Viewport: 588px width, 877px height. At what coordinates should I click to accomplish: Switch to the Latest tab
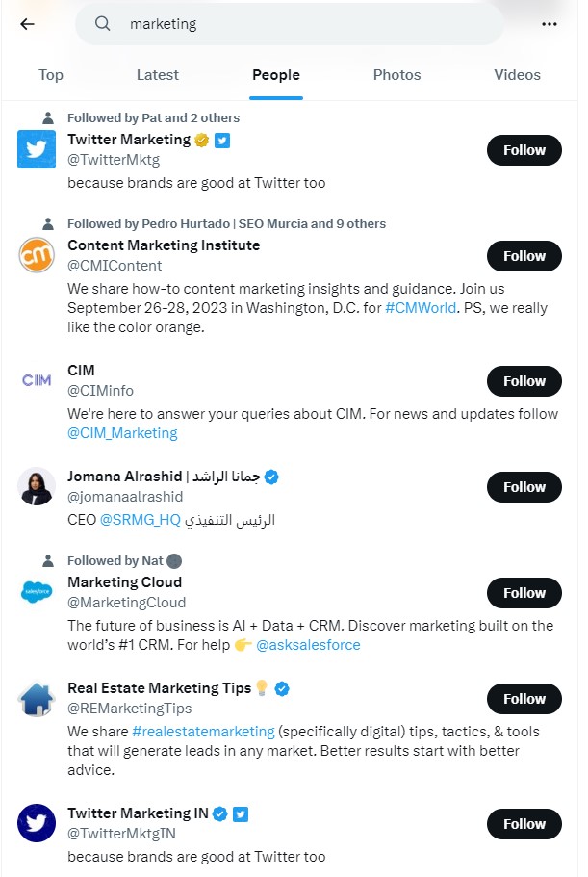[x=157, y=74]
